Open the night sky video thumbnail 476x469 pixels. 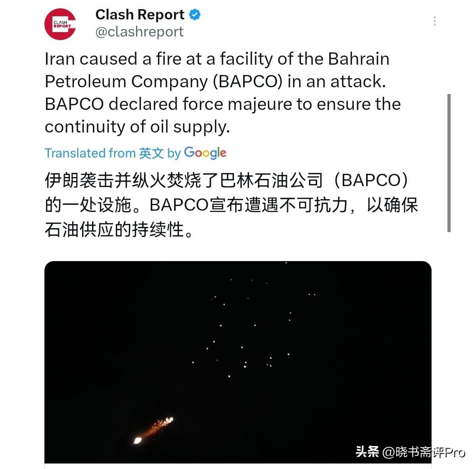[238, 362]
